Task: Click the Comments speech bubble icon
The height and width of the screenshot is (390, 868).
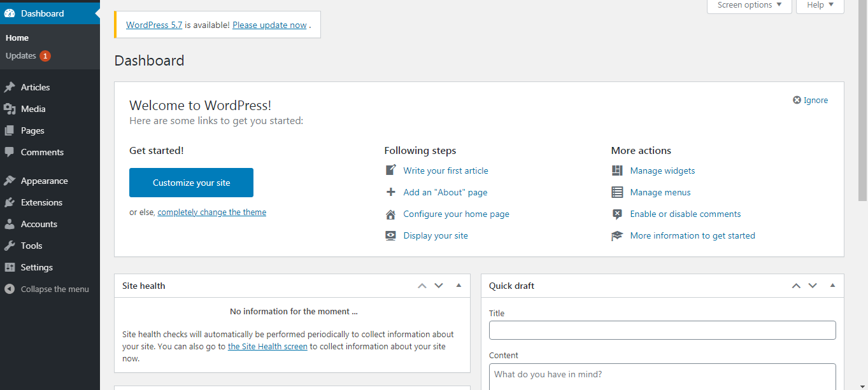Action: (x=10, y=152)
